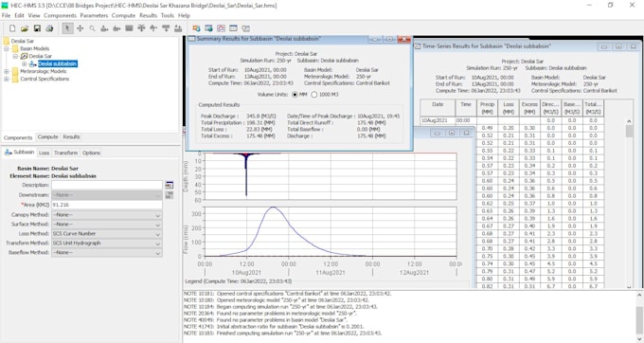Select 1000 M3 volume units radio button
Screen dimensions: 644x343
pos(314,95)
